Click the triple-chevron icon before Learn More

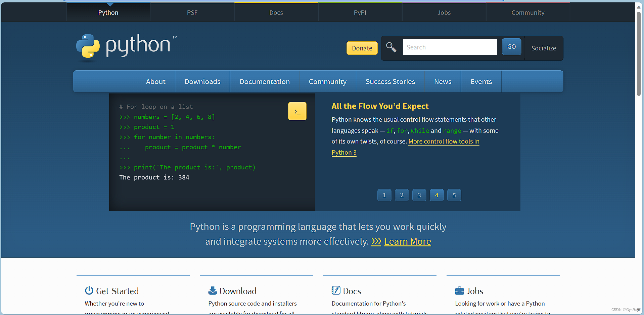376,241
